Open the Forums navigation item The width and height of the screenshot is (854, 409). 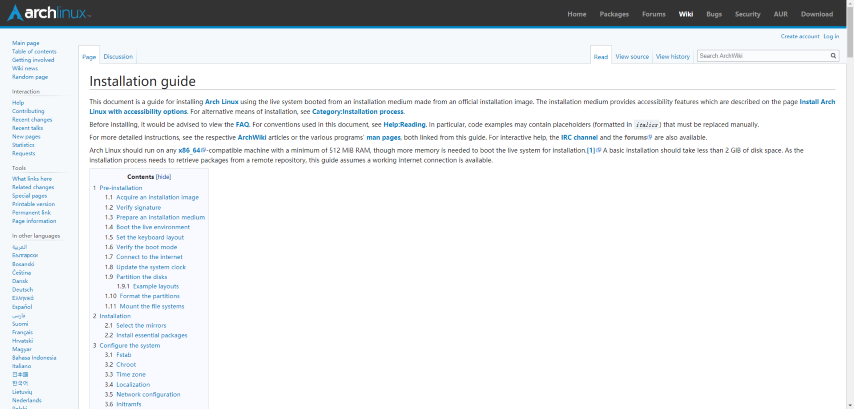[x=654, y=14]
